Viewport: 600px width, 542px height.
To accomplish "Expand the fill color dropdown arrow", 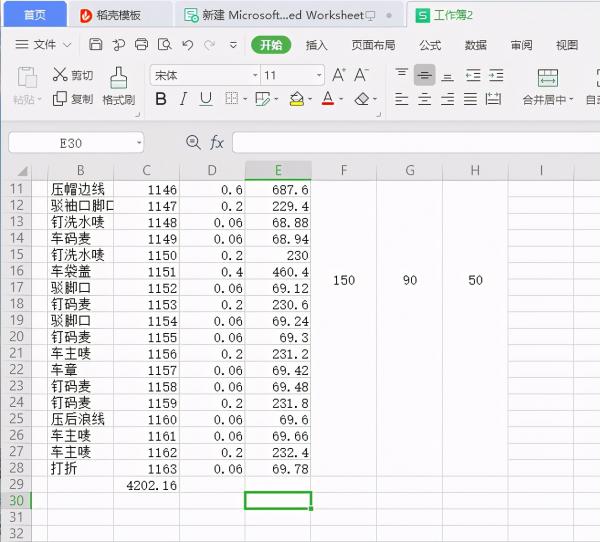I will [310, 99].
